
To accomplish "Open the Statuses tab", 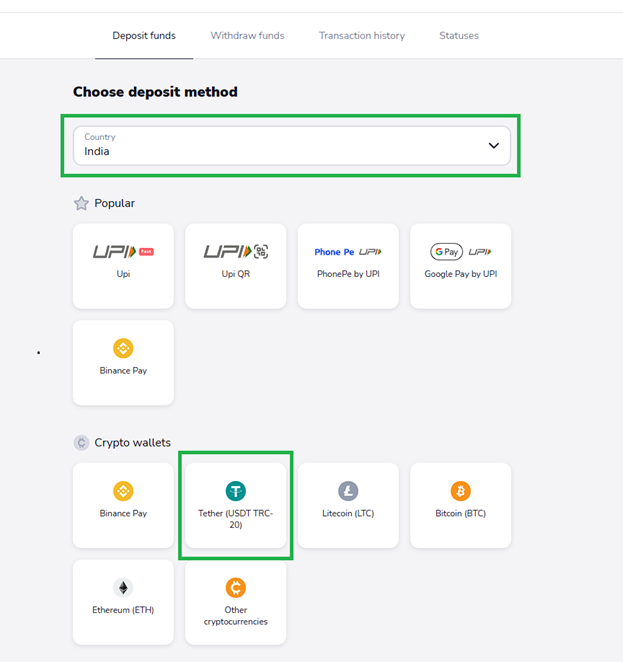I will [459, 36].
